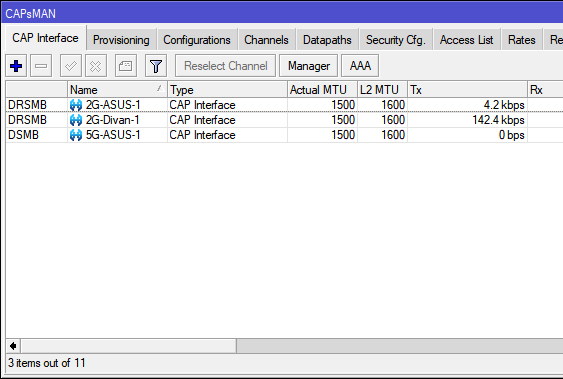The height and width of the screenshot is (379, 563).
Task: Open the Provisioning tab
Action: click(x=121, y=40)
